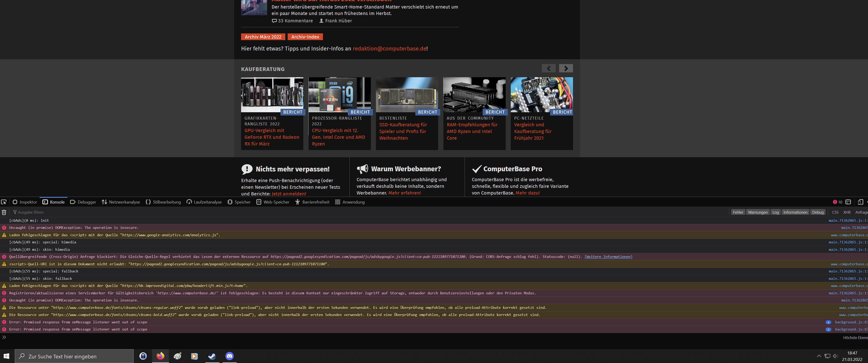This screenshot has height=363, width=868.
Task: Expand hidden system tray icons
Action: click(819, 356)
